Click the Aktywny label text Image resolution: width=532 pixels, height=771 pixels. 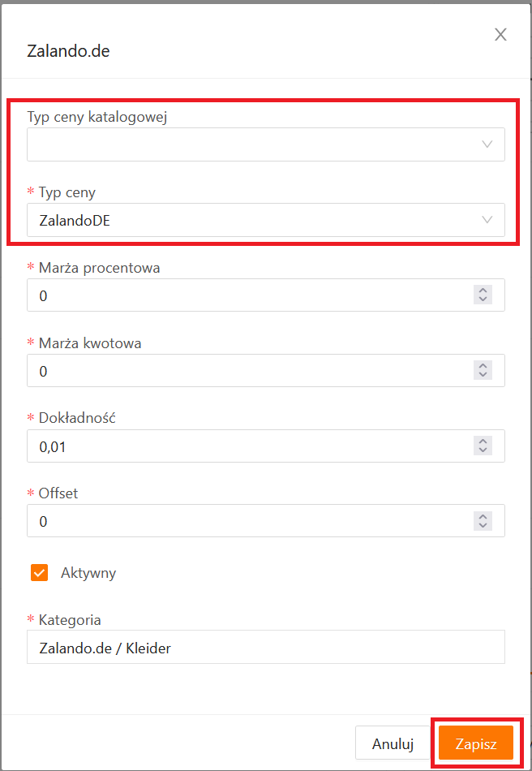pyautogui.click(x=88, y=573)
